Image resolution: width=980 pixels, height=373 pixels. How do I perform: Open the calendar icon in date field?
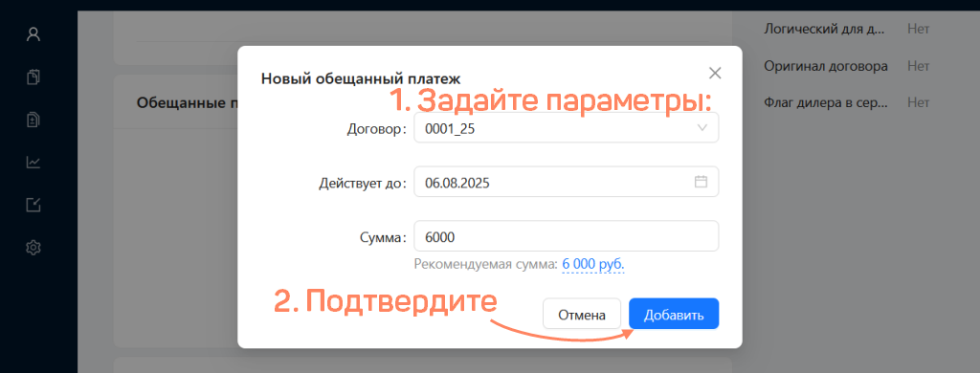point(701,182)
